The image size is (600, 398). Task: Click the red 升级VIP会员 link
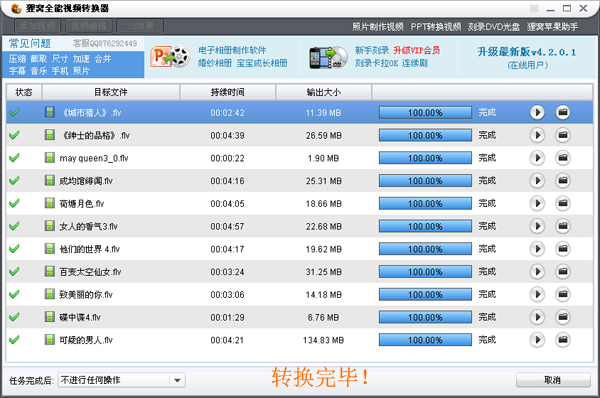pyautogui.click(x=417, y=50)
